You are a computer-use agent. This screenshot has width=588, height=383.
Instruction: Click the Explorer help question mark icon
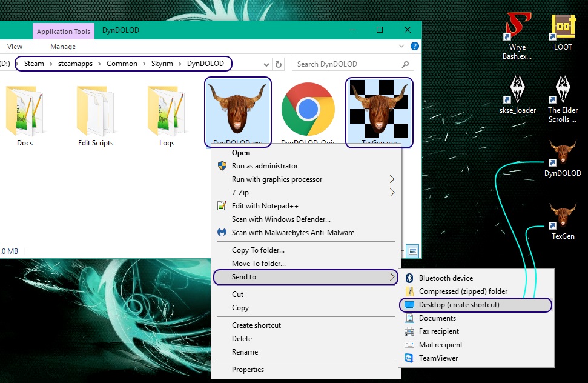tap(414, 46)
